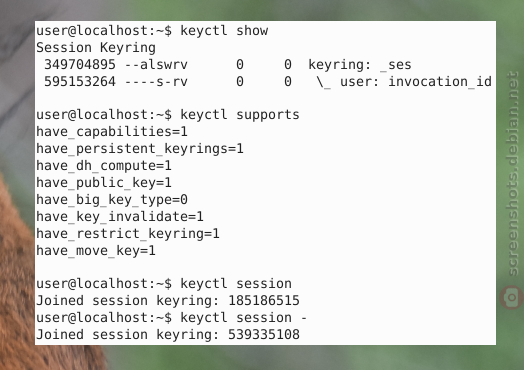Click the have_persistent_keyrings=1 line
The image size is (524, 370).
pos(140,149)
